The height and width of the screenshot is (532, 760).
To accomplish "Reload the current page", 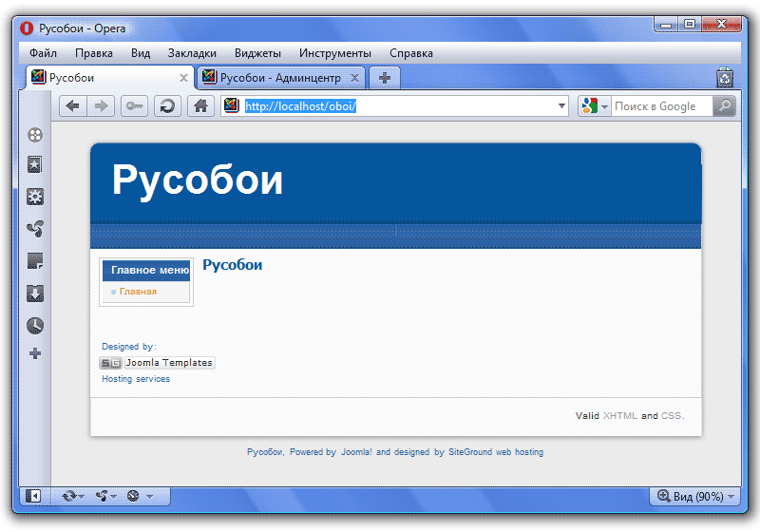I will (x=167, y=106).
